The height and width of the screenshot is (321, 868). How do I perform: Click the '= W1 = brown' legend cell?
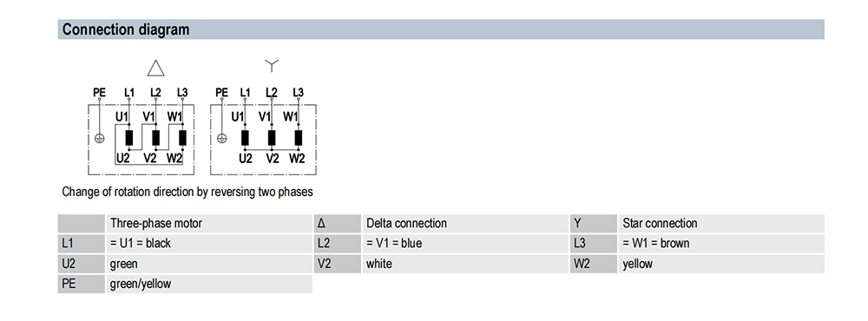[x=720, y=244]
